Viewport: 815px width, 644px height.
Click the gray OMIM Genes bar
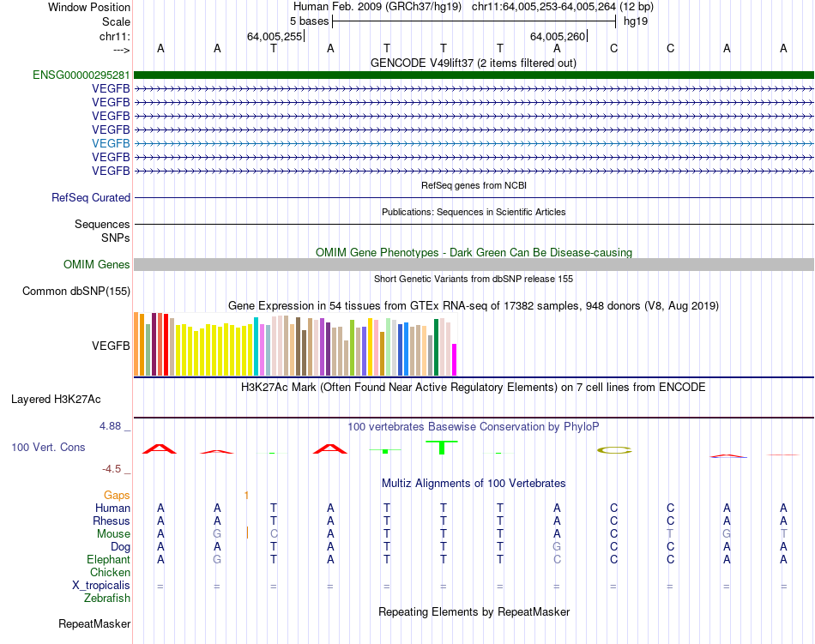point(474,264)
